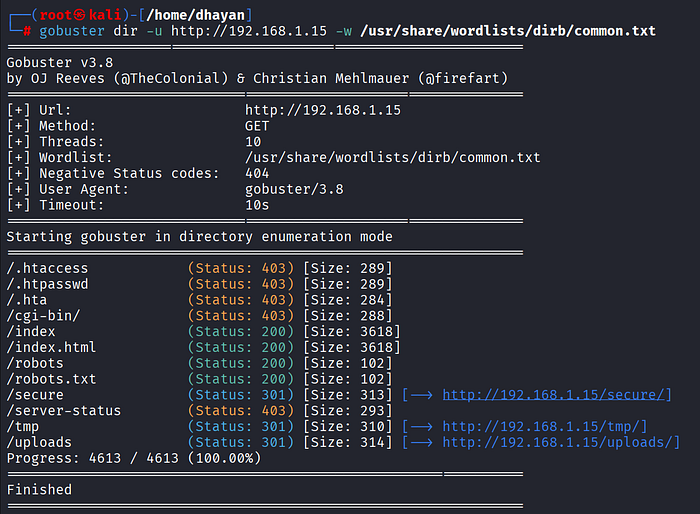The height and width of the screenshot is (514, 700).
Task: Click the Timeout value 10s
Action: click(x=257, y=205)
